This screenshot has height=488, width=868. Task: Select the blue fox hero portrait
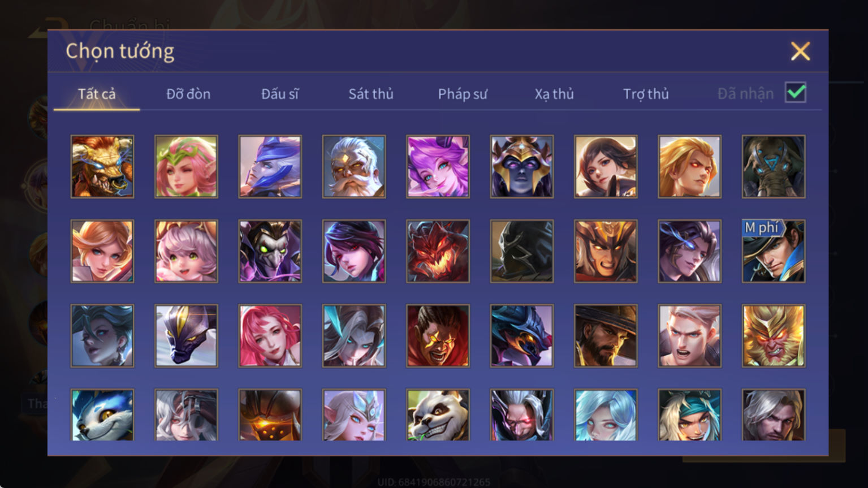point(102,414)
